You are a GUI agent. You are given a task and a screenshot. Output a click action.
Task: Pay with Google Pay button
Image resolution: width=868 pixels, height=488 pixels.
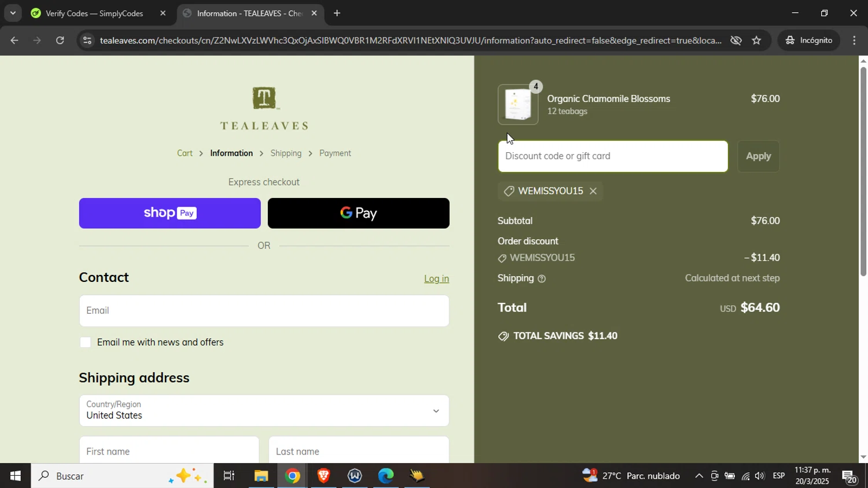point(359,213)
